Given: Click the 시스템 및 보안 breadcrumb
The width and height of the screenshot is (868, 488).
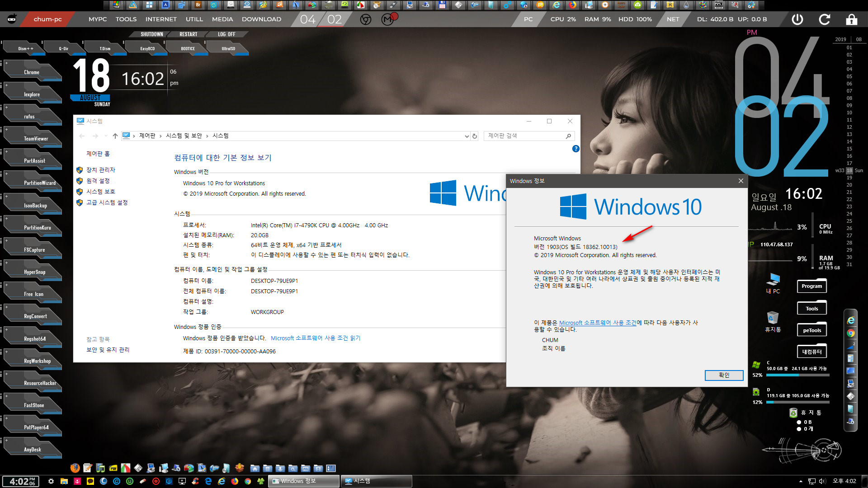Looking at the screenshot, I should [x=184, y=136].
